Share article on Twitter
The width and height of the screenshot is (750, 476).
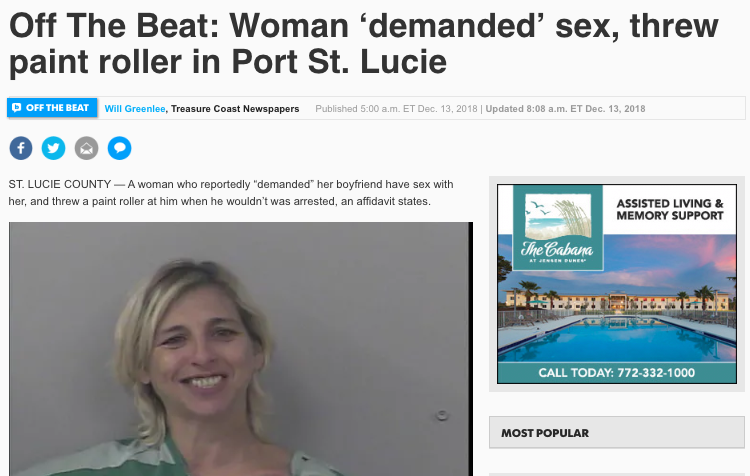(x=54, y=148)
